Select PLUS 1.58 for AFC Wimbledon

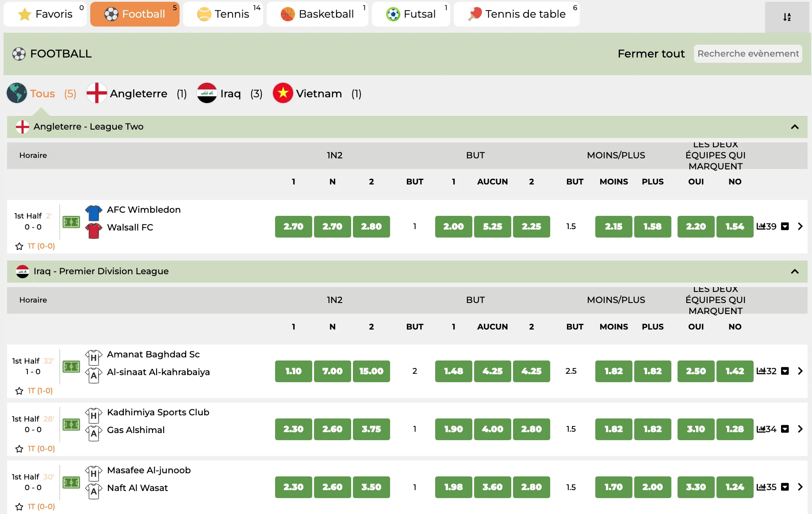(653, 226)
